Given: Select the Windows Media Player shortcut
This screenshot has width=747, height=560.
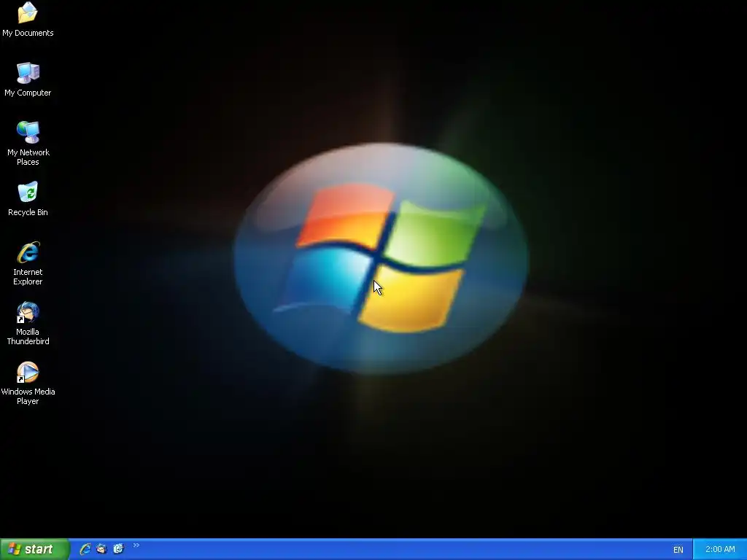Looking at the screenshot, I should point(28,384).
